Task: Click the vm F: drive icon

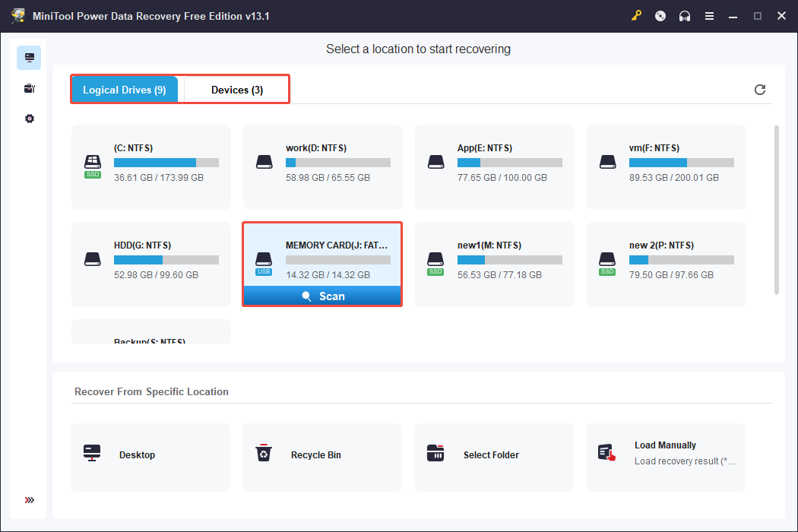Action: point(608,163)
